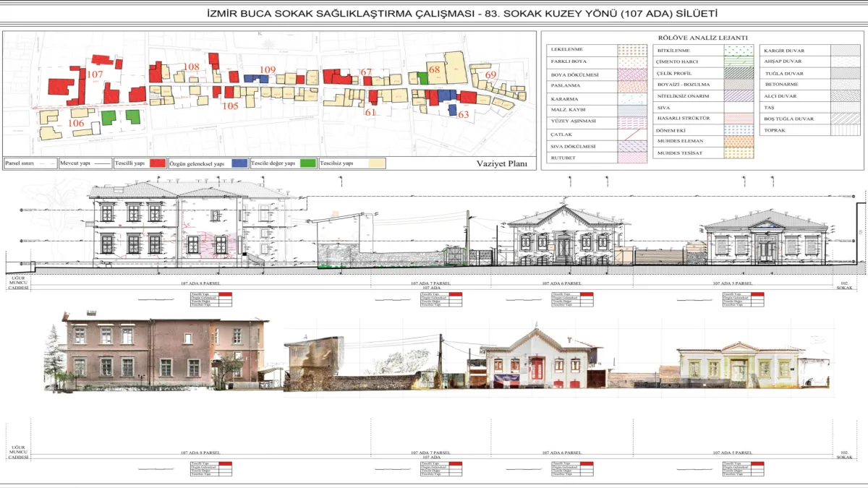Select the TOPRAK vertical line pattern
The image size is (868, 488).
coord(844,130)
